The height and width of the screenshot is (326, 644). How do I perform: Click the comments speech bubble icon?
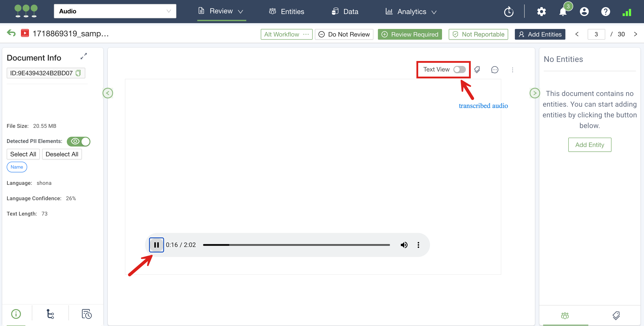[x=495, y=70]
